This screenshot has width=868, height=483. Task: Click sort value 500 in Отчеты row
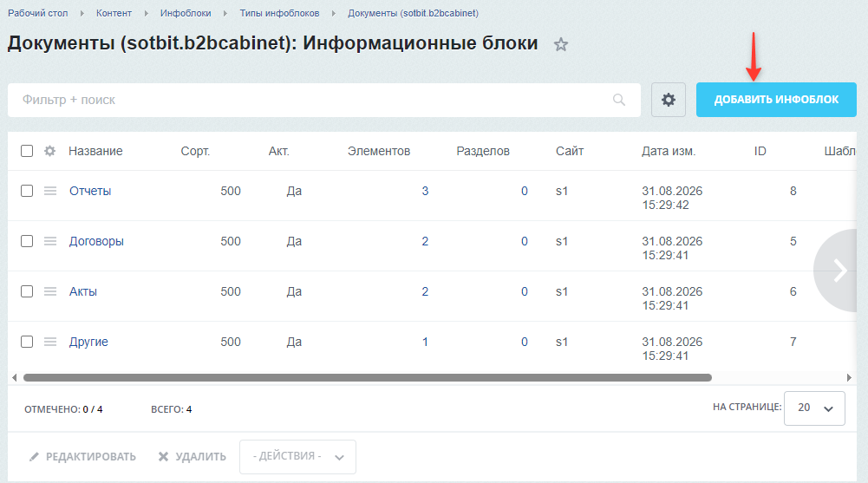pyautogui.click(x=231, y=191)
